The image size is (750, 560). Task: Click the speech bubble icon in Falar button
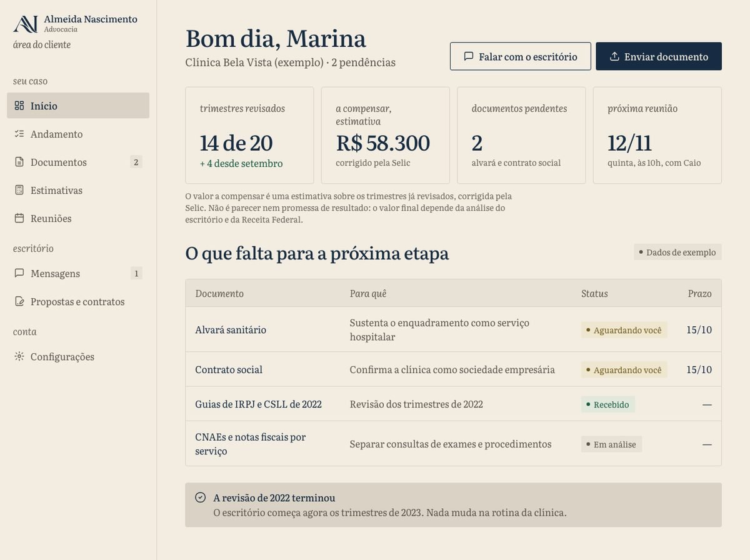click(x=469, y=56)
